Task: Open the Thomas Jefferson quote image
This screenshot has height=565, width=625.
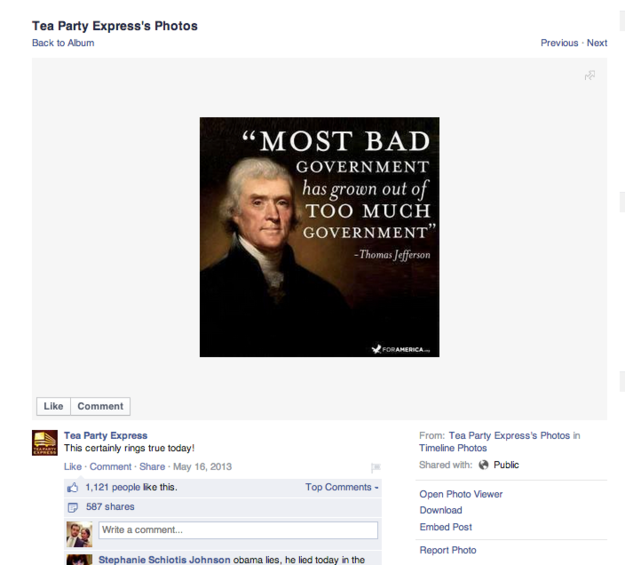Action: (x=320, y=237)
